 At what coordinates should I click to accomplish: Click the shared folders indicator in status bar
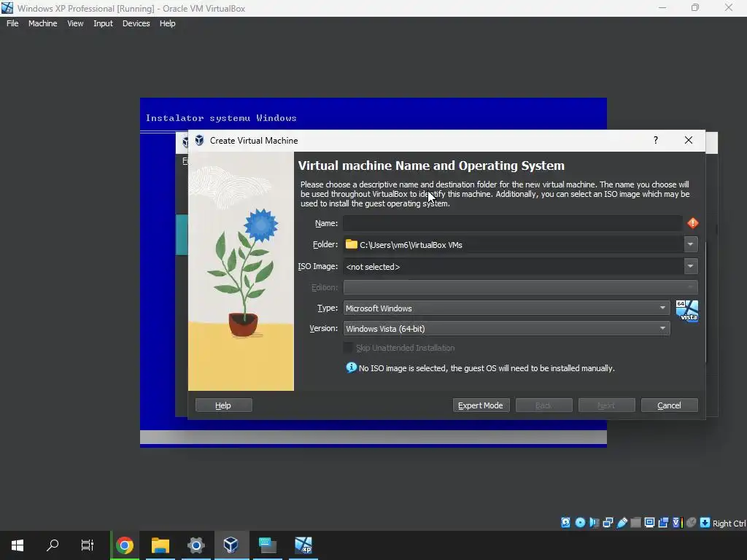click(x=635, y=522)
